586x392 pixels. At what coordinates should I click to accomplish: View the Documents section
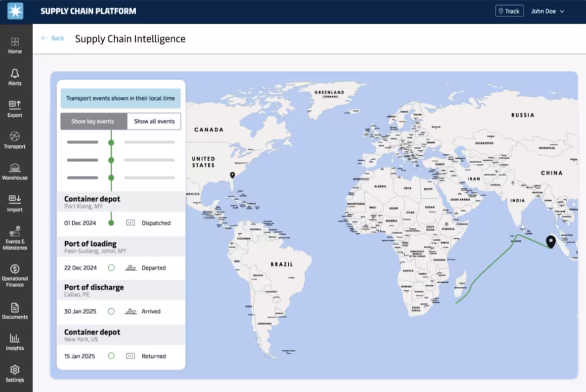15,311
